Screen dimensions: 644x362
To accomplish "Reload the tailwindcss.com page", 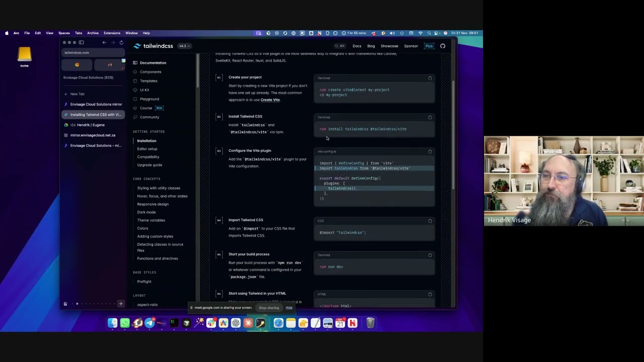I will tap(121, 43).
